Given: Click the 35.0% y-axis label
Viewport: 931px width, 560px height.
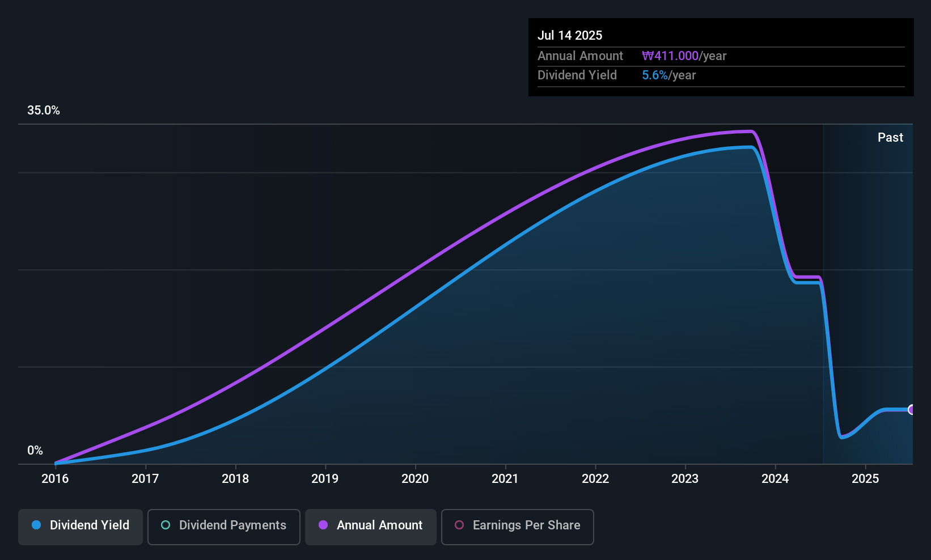Looking at the screenshot, I should click(44, 111).
